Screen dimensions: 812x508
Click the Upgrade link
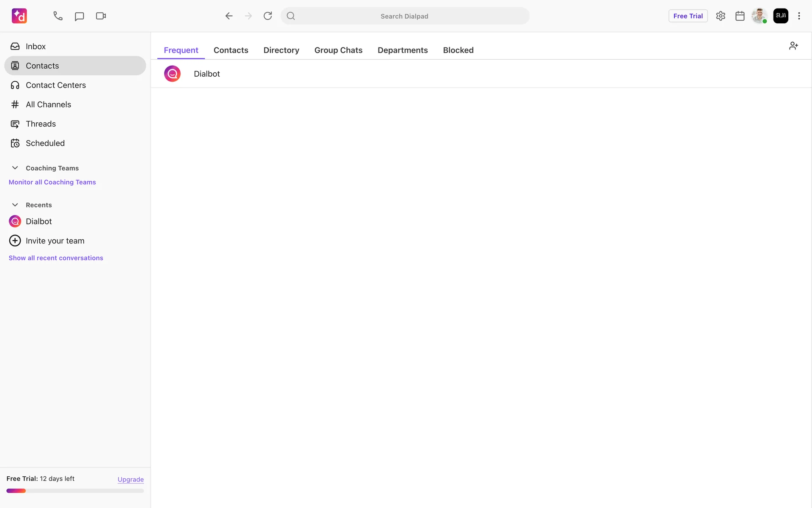pyautogui.click(x=131, y=479)
